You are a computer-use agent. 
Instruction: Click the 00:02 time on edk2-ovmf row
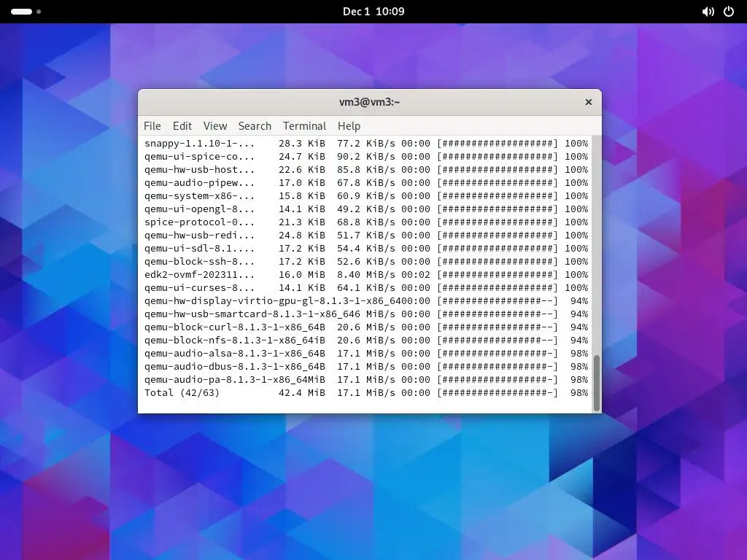click(415, 275)
